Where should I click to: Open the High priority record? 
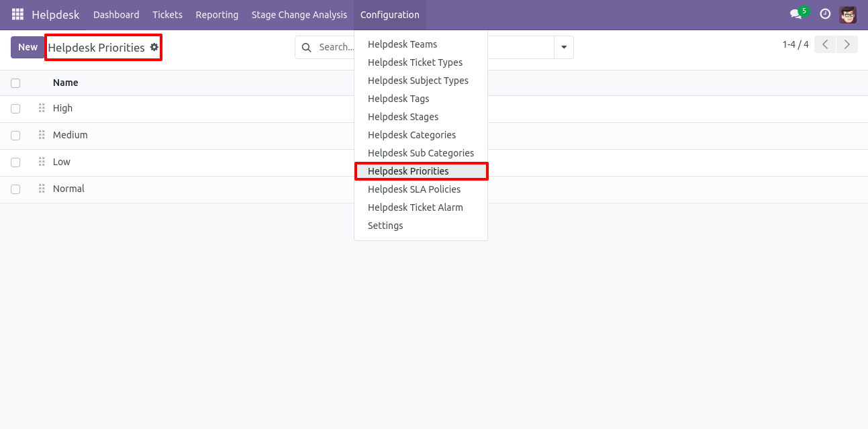[62, 108]
